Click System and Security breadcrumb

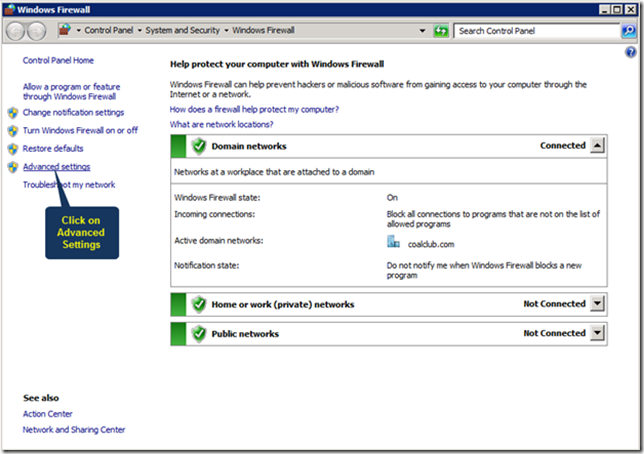tap(182, 30)
